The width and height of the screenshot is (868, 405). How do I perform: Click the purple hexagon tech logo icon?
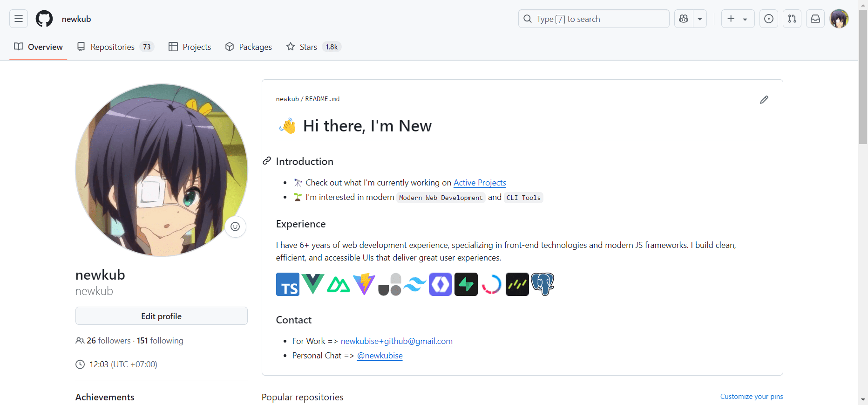coord(441,284)
